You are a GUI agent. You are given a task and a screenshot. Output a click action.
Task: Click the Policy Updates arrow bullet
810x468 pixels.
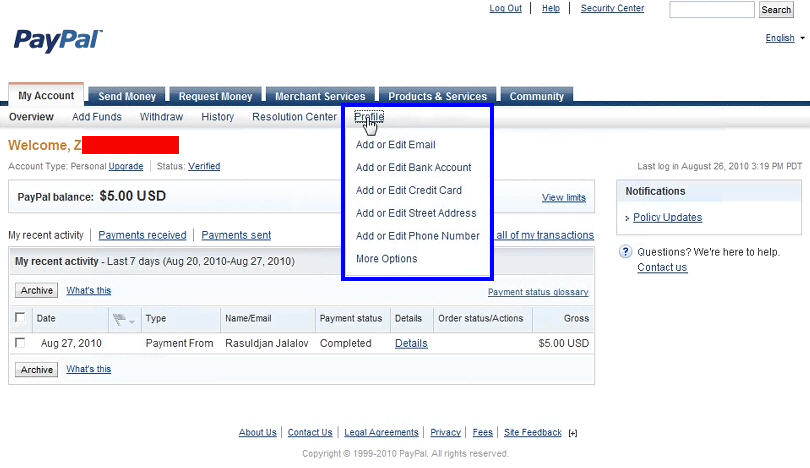point(627,219)
